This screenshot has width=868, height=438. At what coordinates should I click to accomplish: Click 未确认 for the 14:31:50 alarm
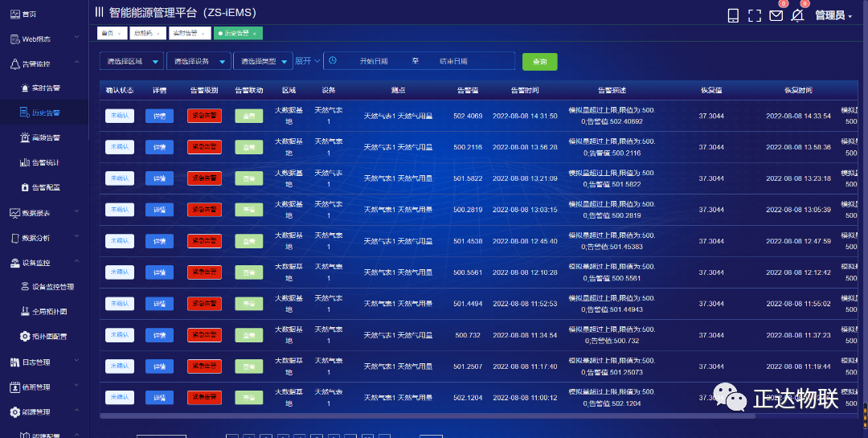click(120, 116)
